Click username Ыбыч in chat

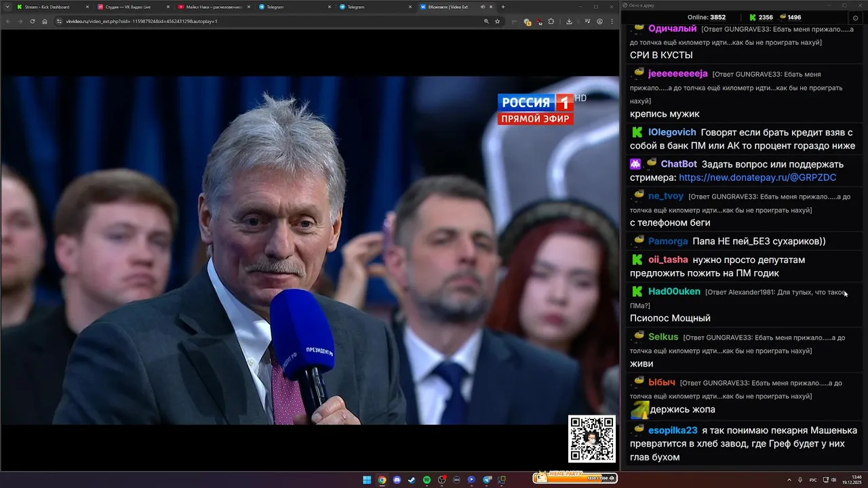662,382
